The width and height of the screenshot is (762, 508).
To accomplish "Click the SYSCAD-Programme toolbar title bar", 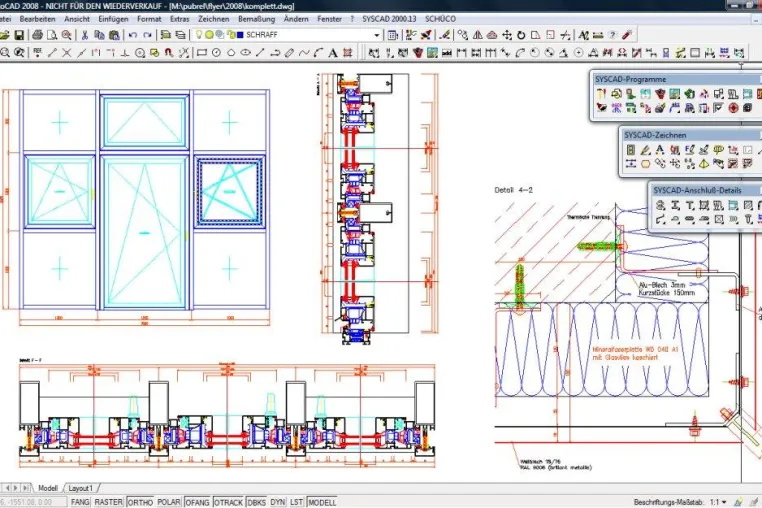I will pos(675,79).
